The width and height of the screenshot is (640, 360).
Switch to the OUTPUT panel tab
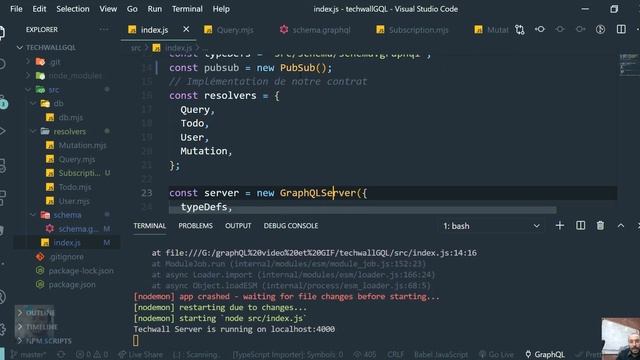pos(238,226)
